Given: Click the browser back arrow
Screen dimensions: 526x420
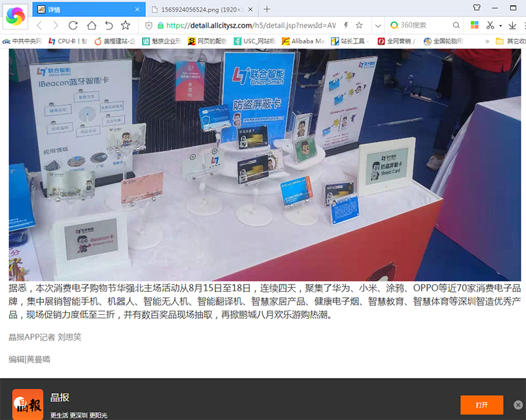Looking at the screenshot, I should [x=39, y=25].
